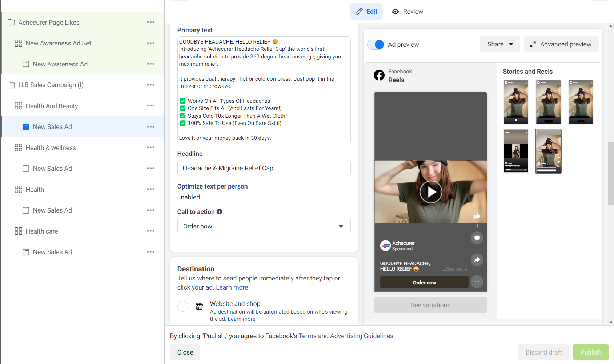Image resolution: width=614 pixels, height=364 pixels.
Task: Click the comment bubble icon in preview
Action: click(477, 238)
